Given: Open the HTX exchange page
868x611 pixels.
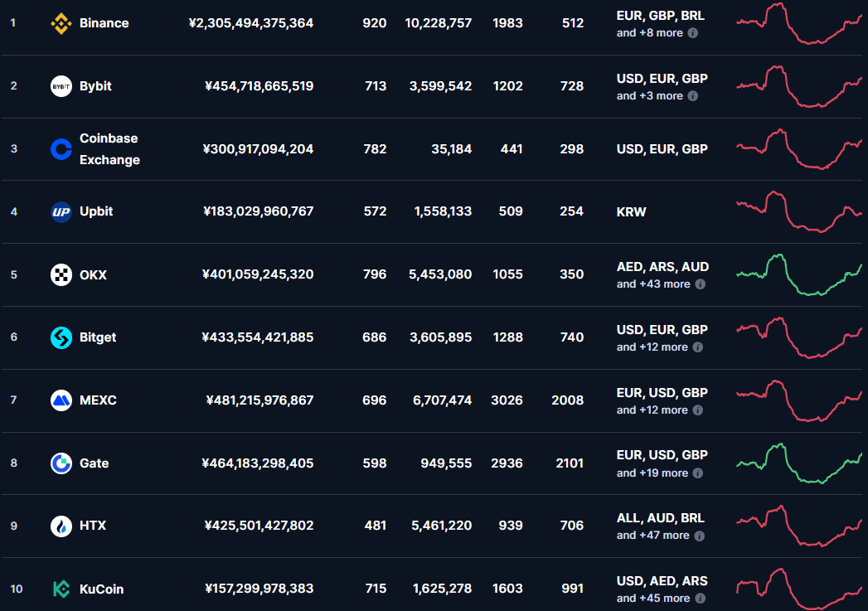Looking at the screenshot, I should 93,526.
